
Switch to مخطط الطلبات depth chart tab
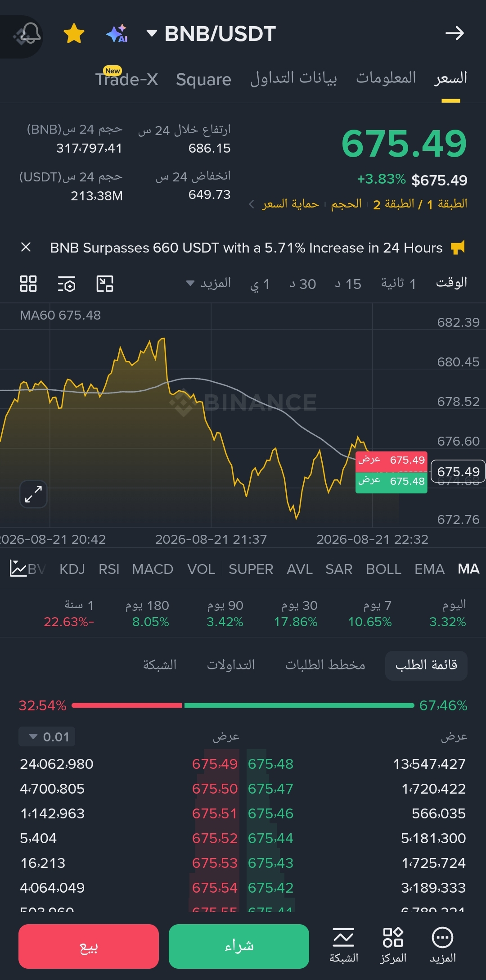point(325,665)
